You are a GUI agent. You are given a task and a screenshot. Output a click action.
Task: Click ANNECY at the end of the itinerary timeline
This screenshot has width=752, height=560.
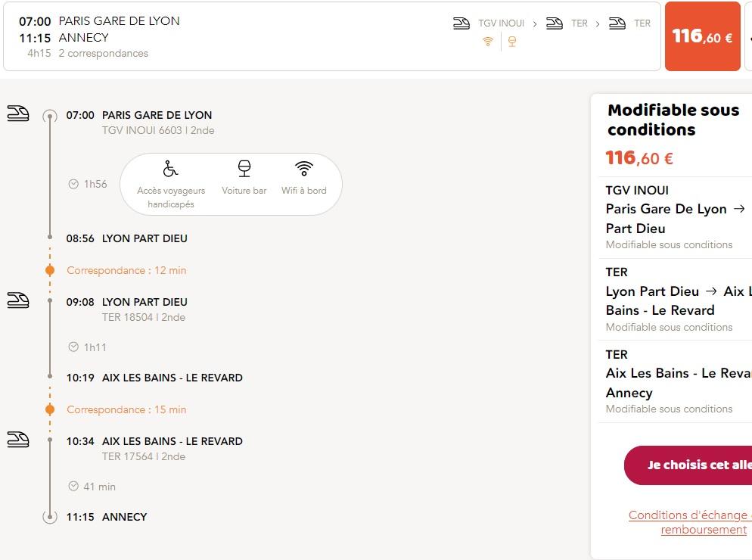pos(125,518)
